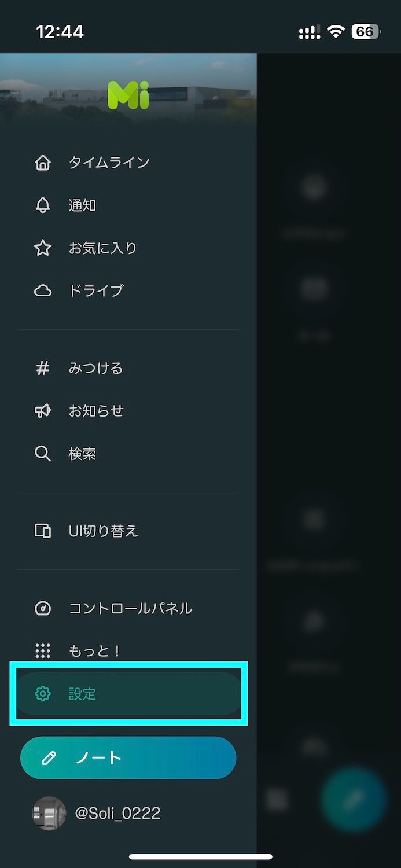Tap the home icon beside タイムライン
This screenshot has width=401, height=868.
click(43, 163)
